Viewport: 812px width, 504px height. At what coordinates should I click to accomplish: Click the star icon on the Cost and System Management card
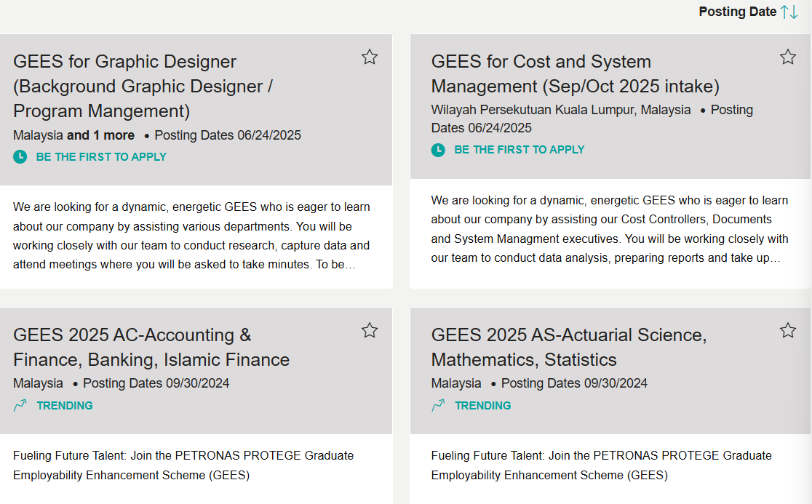[788, 56]
